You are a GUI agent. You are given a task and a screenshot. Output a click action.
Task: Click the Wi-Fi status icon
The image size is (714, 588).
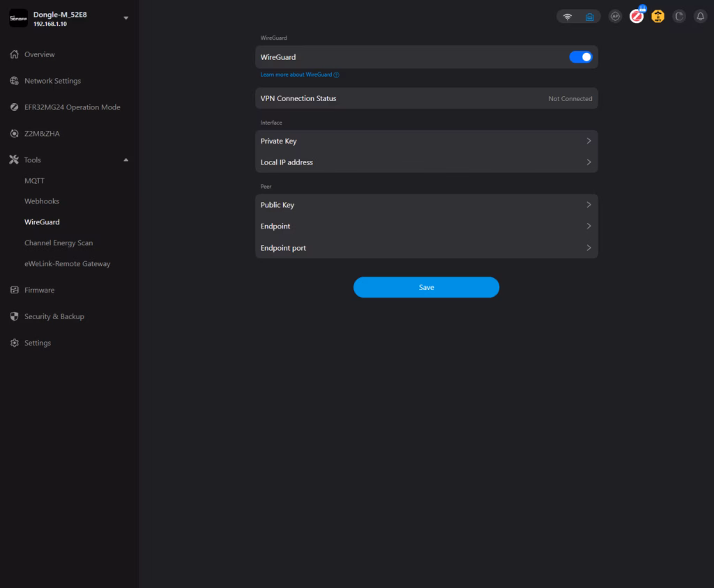point(568,17)
